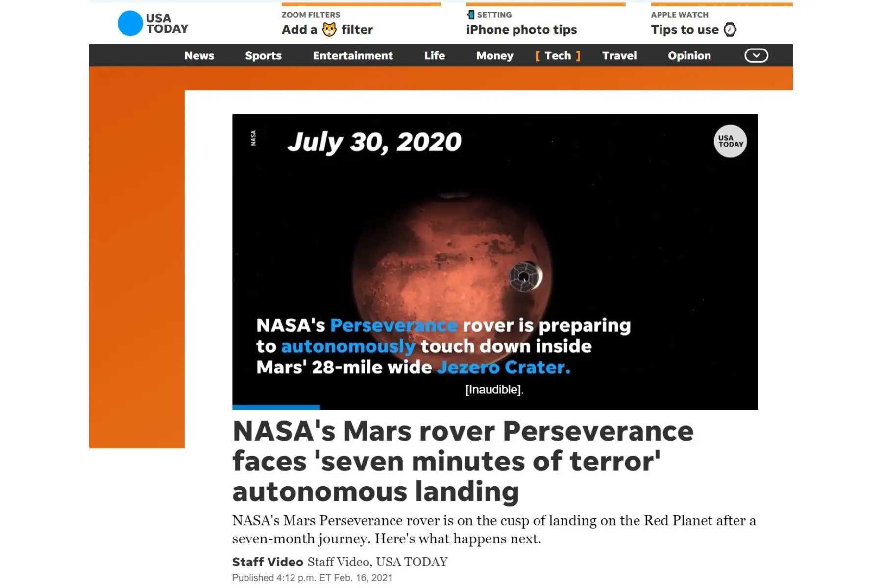The width and height of the screenshot is (882, 588).
Task: Open the Add a filter Zoom promo link
Action: tap(327, 30)
